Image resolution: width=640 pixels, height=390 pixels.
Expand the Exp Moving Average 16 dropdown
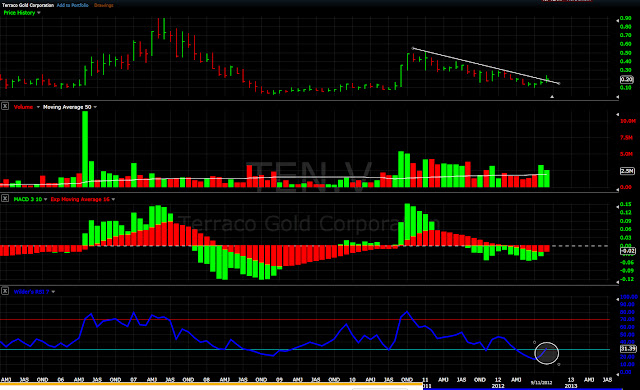[x=113, y=199]
